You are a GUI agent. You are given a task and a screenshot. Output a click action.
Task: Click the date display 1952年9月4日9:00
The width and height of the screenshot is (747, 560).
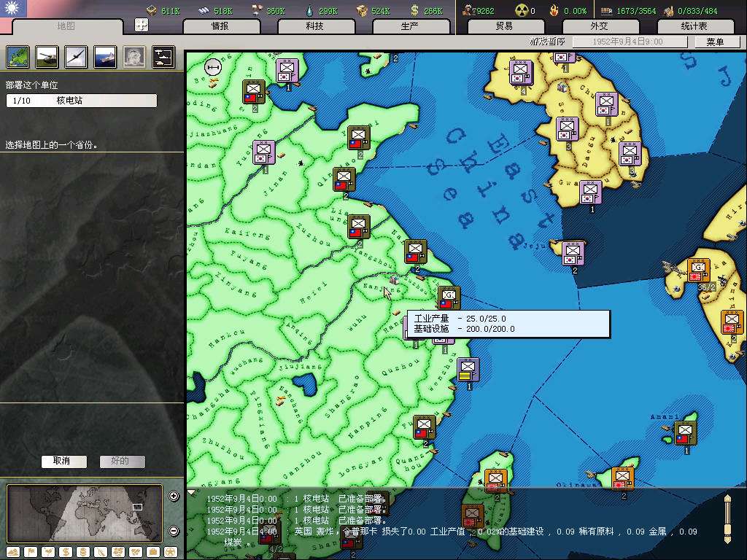(x=630, y=42)
